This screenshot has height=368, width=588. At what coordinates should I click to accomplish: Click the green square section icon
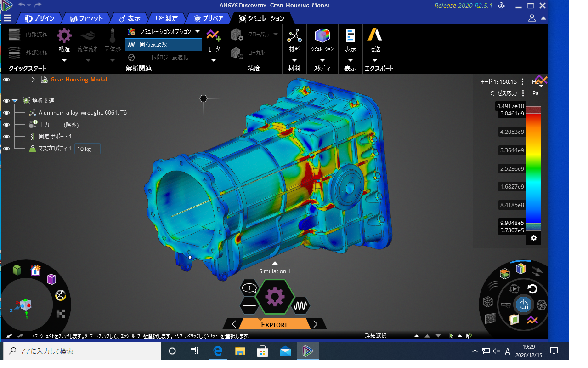click(514, 319)
